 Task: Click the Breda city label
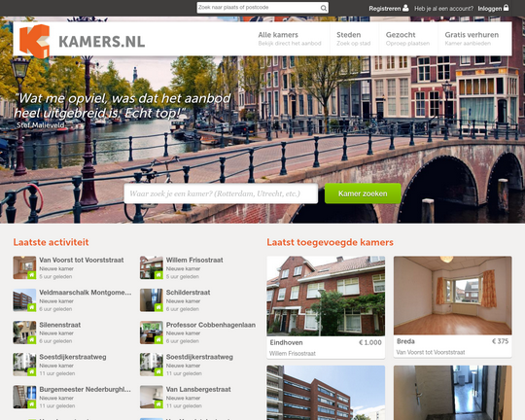pyautogui.click(x=405, y=341)
